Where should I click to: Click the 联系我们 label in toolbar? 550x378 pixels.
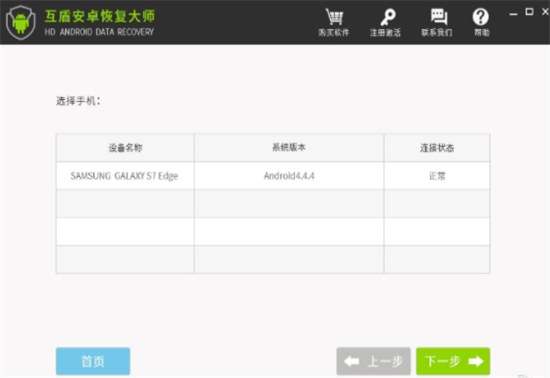(x=437, y=33)
